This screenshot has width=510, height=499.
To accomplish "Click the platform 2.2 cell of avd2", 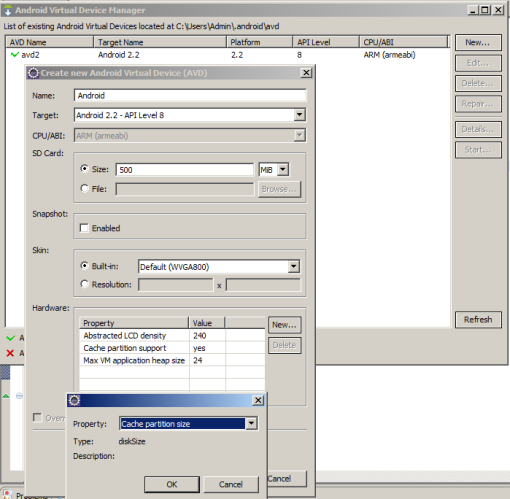I will 237,55.
